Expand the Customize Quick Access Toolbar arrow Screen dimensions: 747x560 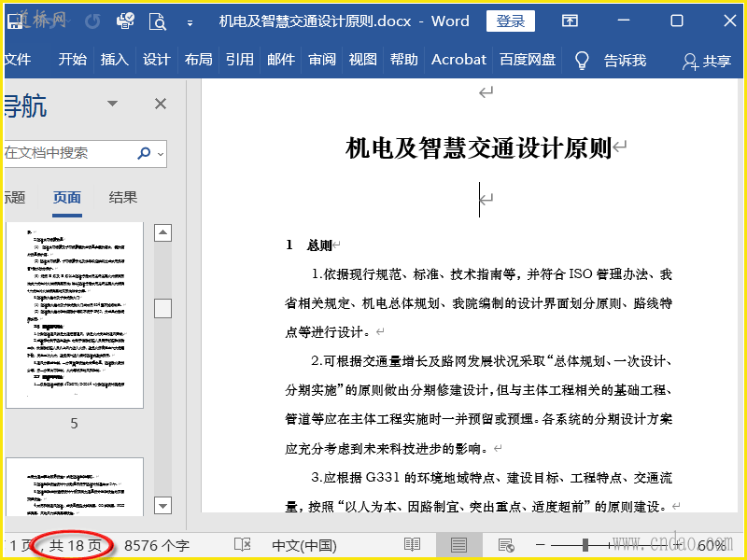pyautogui.click(x=190, y=22)
